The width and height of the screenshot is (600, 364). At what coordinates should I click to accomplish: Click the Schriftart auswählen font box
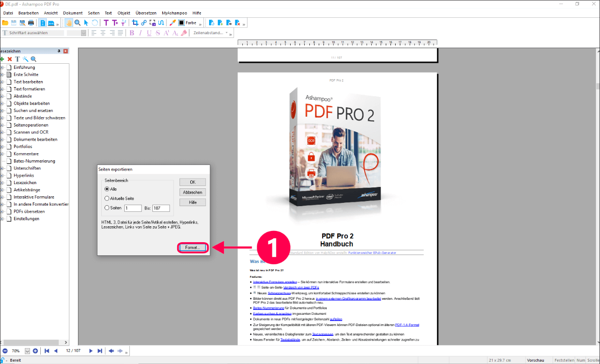pyautogui.click(x=33, y=33)
